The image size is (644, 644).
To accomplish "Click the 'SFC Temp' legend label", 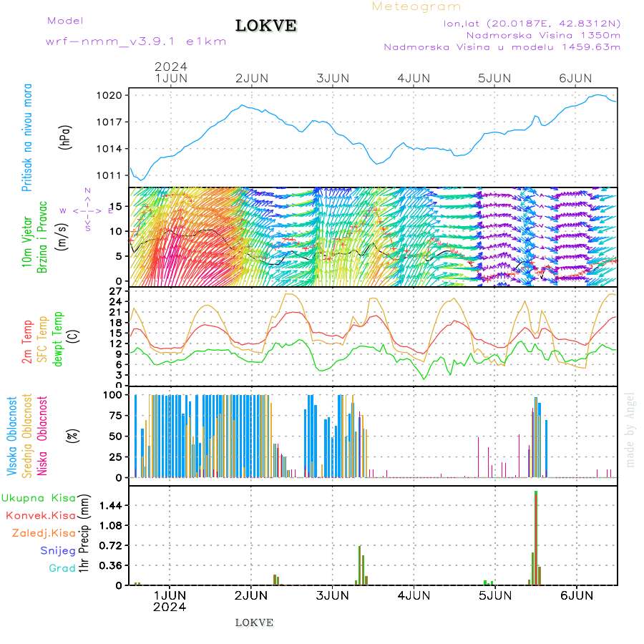I will coord(42,339).
